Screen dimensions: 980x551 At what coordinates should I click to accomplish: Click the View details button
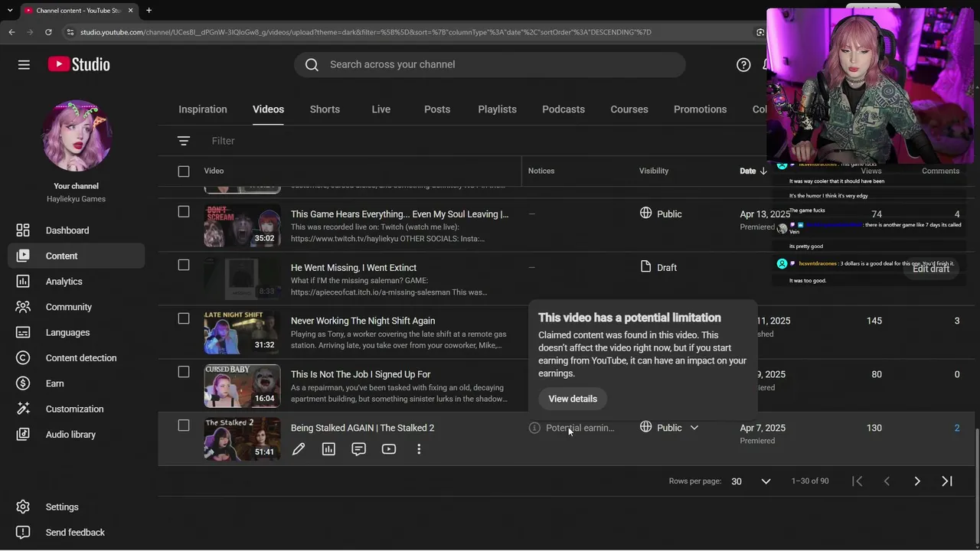(x=573, y=399)
